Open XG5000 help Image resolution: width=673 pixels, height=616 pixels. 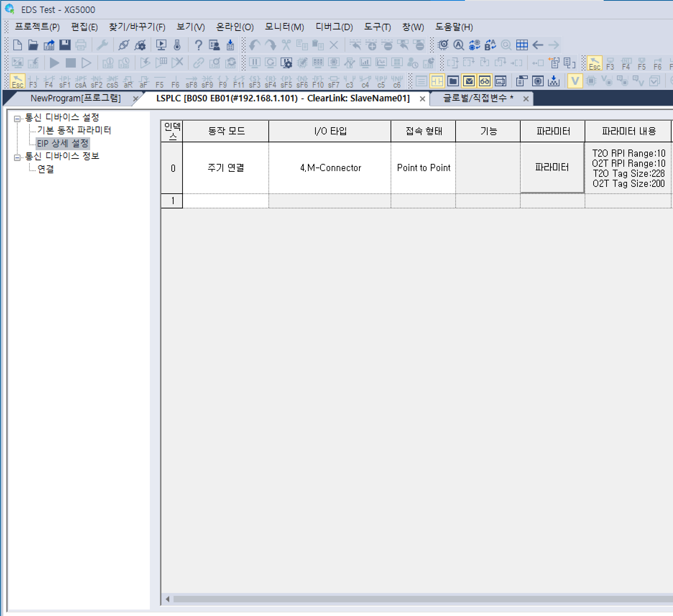pos(198,45)
